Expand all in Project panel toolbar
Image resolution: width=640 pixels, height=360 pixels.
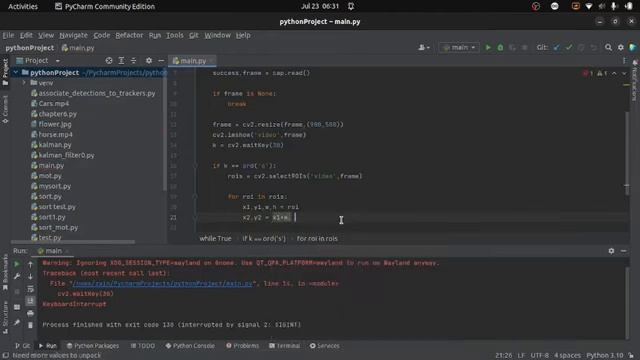pyautogui.click(x=121, y=60)
